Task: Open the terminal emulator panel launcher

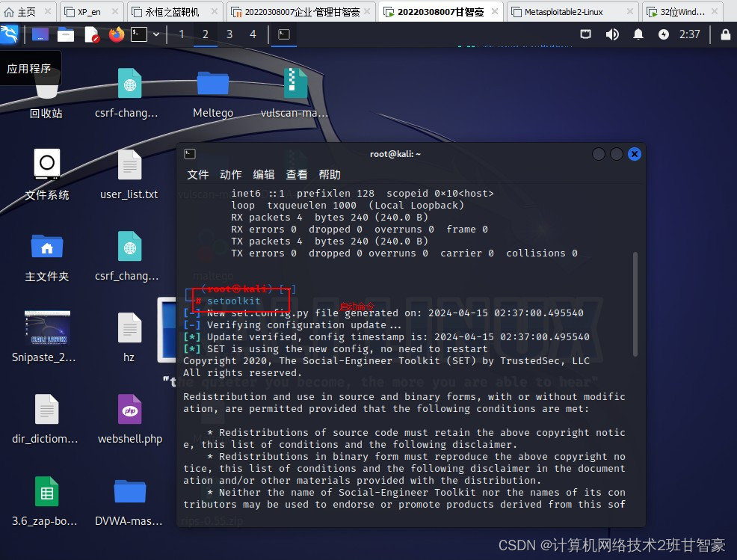Action: pos(139,34)
